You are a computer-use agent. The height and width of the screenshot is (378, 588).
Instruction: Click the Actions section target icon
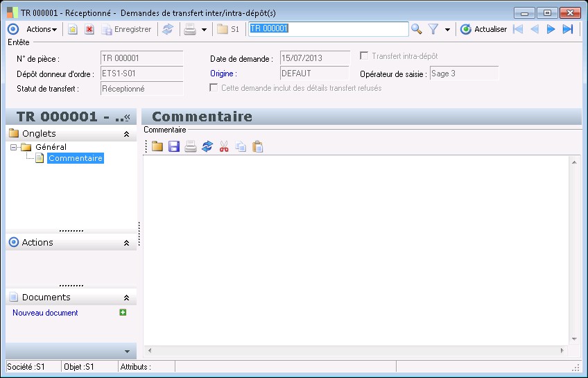click(x=13, y=242)
